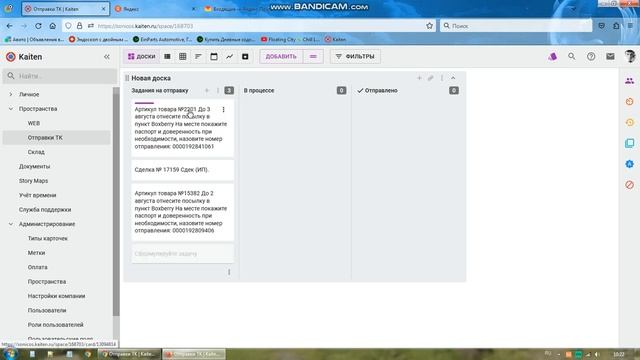Collapse the Администрирование tree section

[x=11, y=224]
